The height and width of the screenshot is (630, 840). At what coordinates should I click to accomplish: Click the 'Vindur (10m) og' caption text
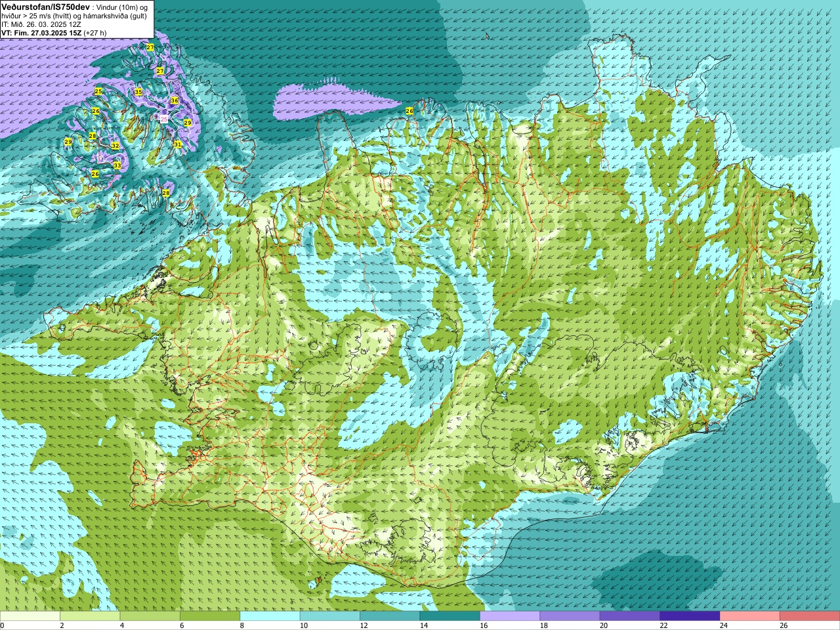click(122, 7)
